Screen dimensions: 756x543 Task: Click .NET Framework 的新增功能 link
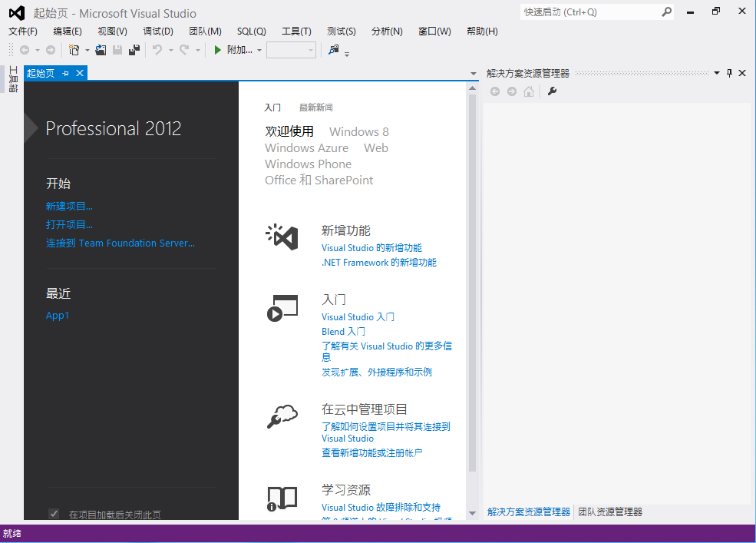click(x=379, y=263)
